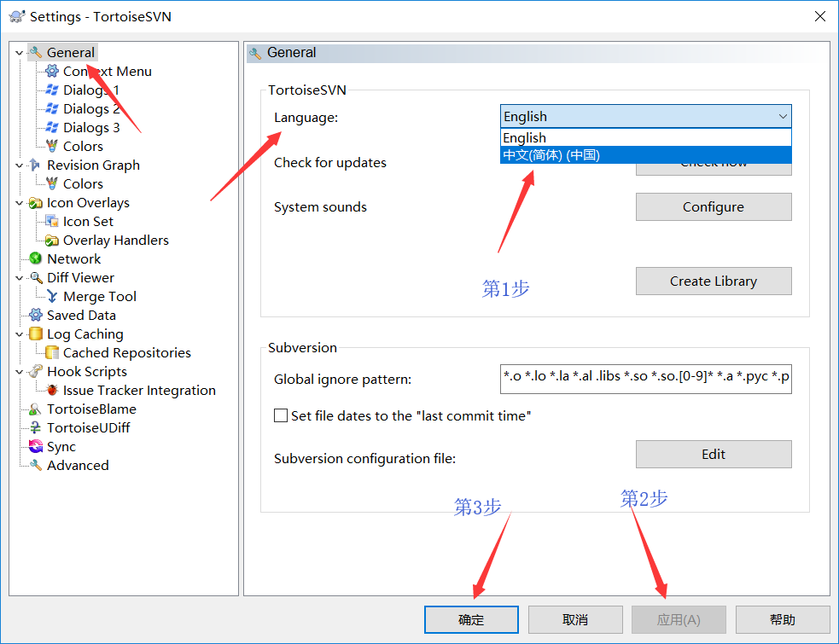
Task: Click the Network globe icon
Action: click(35, 259)
